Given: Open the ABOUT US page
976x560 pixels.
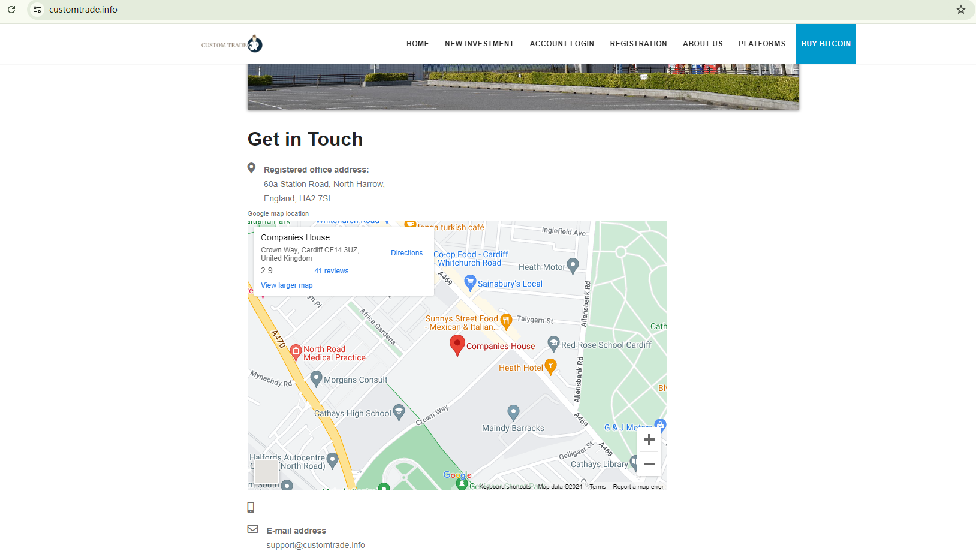Looking at the screenshot, I should tap(703, 44).
